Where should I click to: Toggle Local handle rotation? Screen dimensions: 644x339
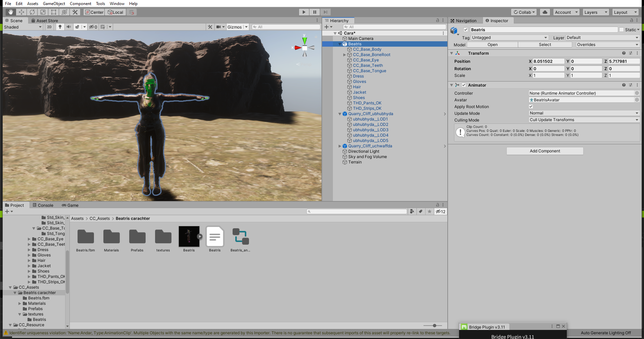point(116,12)
